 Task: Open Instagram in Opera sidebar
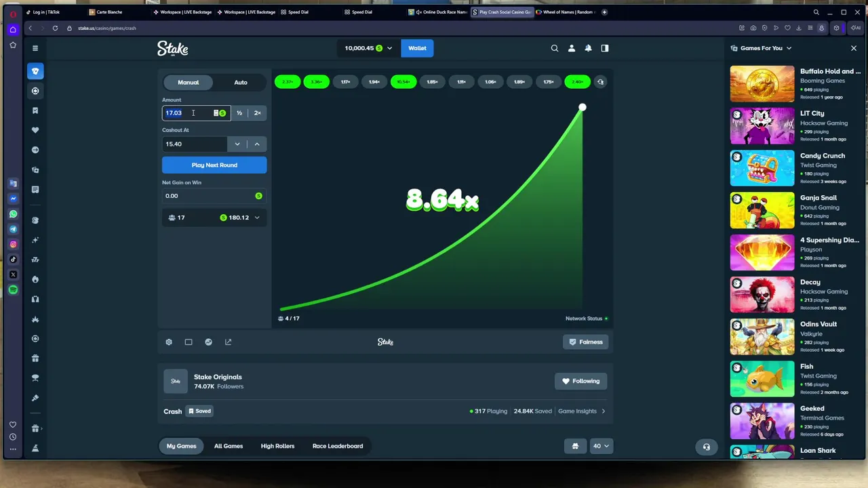pyautogui.click(x=13, y=244)
